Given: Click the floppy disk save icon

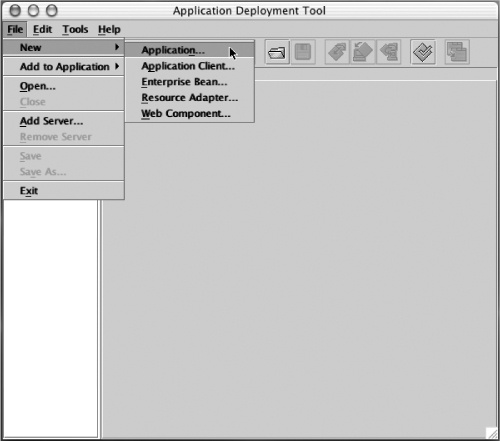Looking at the screenshot, I should pyautogui.click(x=303, y=52).
